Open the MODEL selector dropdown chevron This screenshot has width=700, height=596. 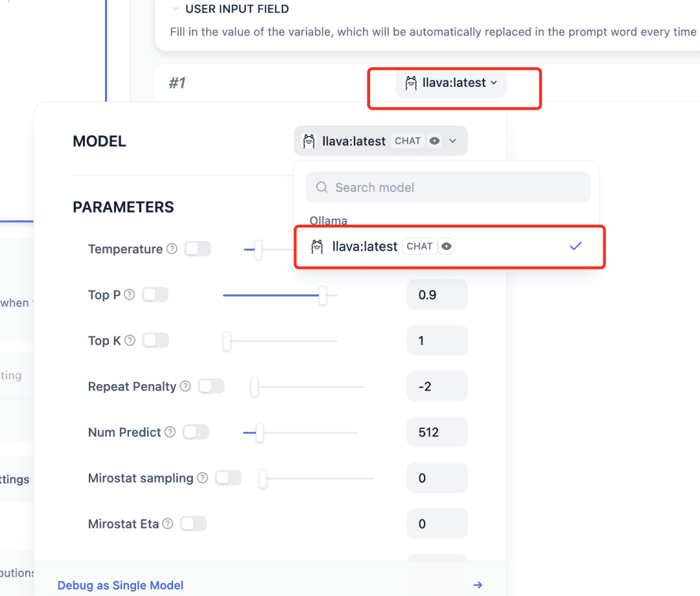454,141
